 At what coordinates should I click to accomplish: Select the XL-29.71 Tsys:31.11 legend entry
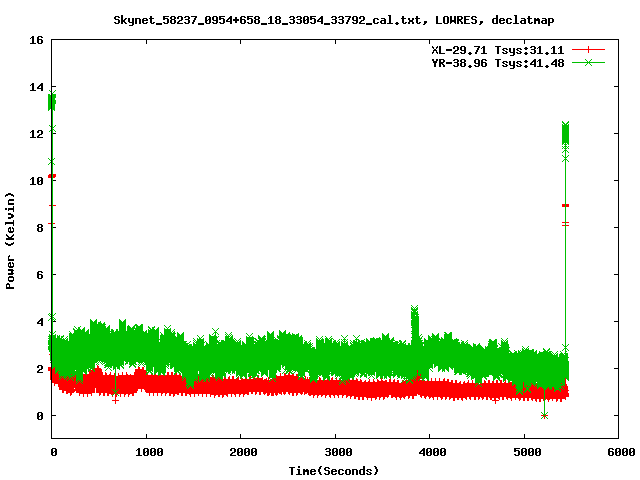pyautogui.click(x=498, y=50)
